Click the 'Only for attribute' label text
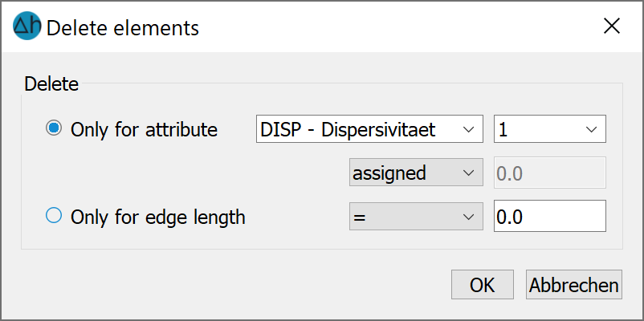This screenshot has height=321, width=644. pos(145,130)
